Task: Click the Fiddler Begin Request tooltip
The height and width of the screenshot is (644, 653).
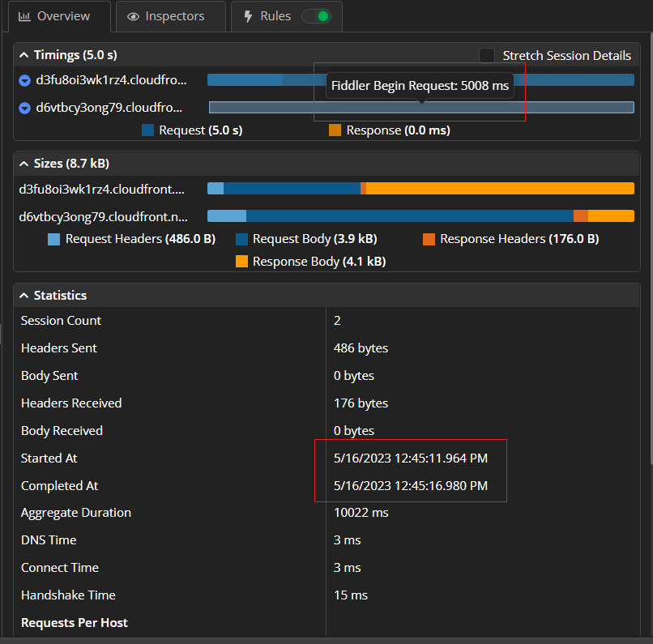Action: [420, 86]
